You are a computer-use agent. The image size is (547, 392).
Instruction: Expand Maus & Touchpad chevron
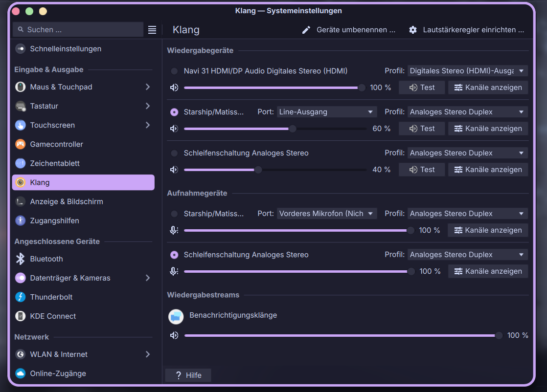[148, 87]
